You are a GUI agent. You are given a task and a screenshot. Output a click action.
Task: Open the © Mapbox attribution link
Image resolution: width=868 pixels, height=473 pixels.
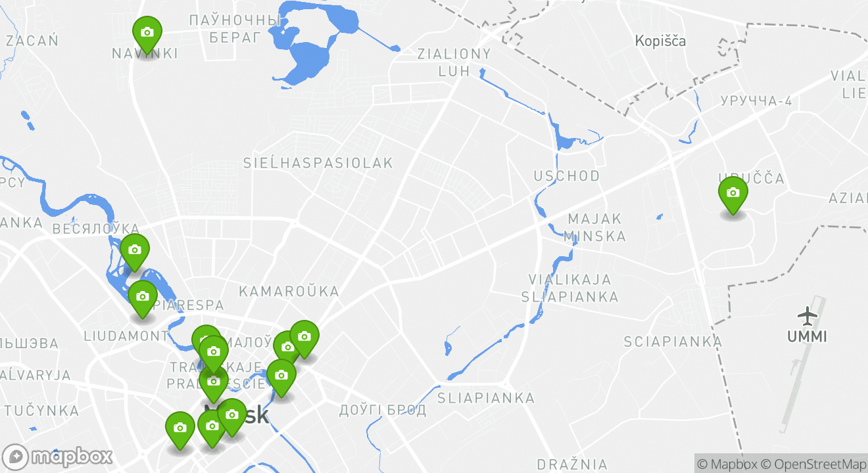[727, 464]
